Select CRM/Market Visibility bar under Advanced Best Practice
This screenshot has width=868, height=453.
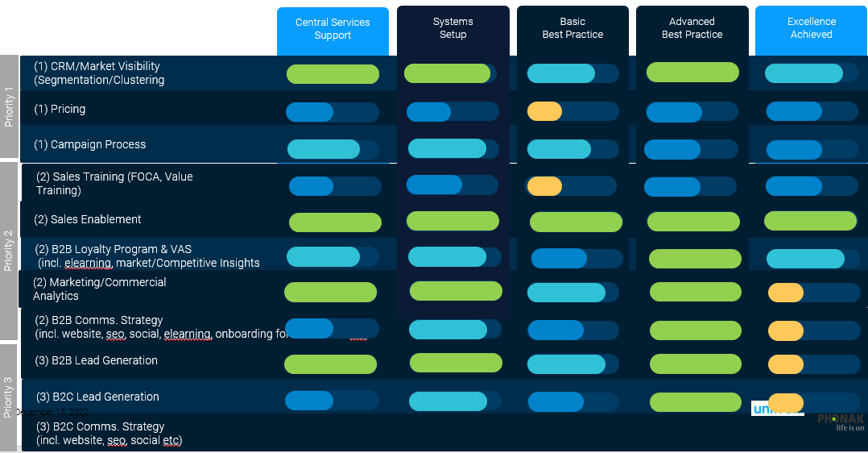pos(692,73)
